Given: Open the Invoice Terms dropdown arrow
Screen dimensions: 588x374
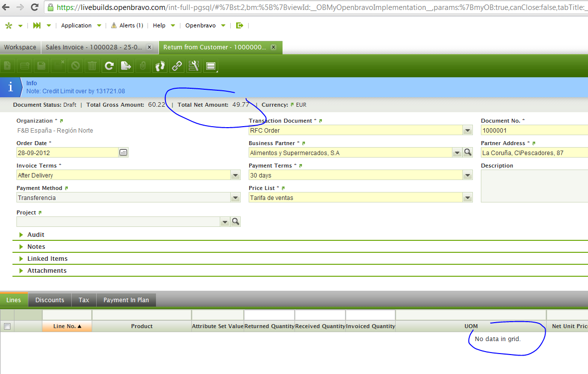Looking at the screenshot, I should [236, 175].
